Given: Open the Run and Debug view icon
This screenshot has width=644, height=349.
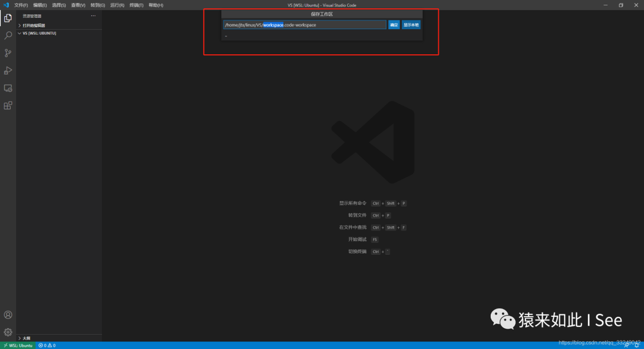Looking at the screenshot, I should 8,71.
